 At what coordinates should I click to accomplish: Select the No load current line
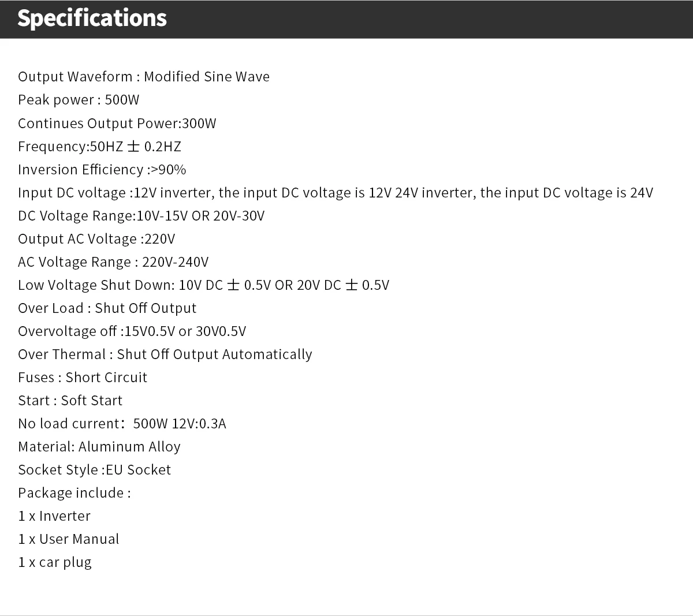[x=122, y=424]
